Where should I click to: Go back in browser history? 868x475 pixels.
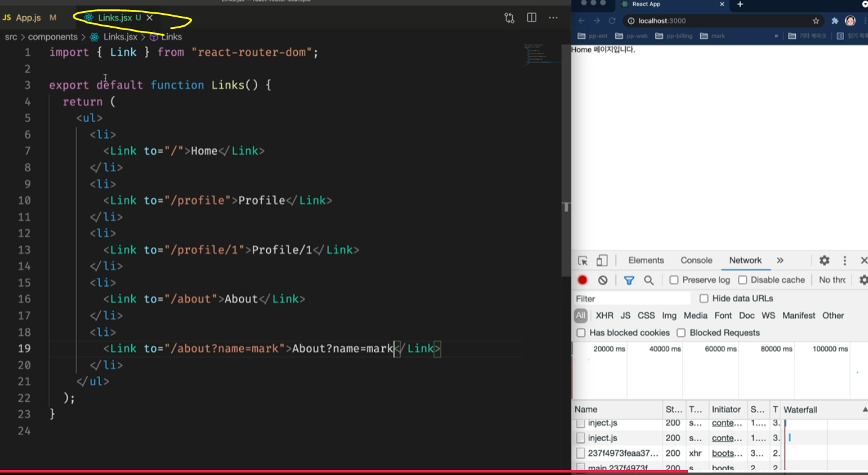[x=581, y=20]
